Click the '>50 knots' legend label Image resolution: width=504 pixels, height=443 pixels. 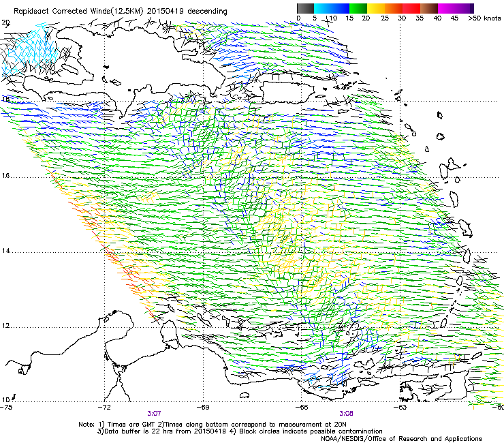tap(484, 18)
